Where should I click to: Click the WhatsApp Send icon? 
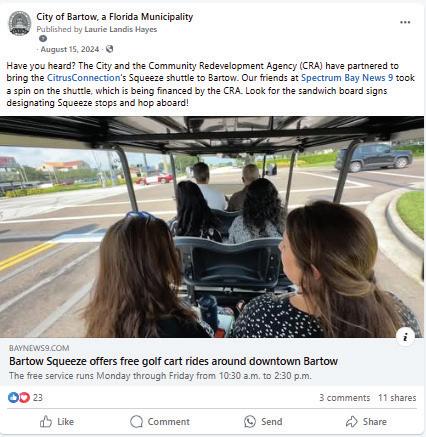click(x=250, y=422)
